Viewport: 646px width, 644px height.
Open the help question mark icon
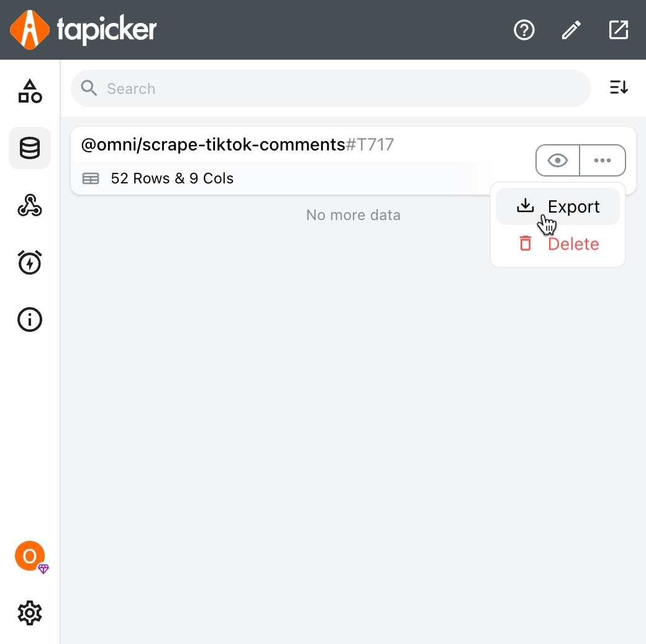tap(524, 30)
